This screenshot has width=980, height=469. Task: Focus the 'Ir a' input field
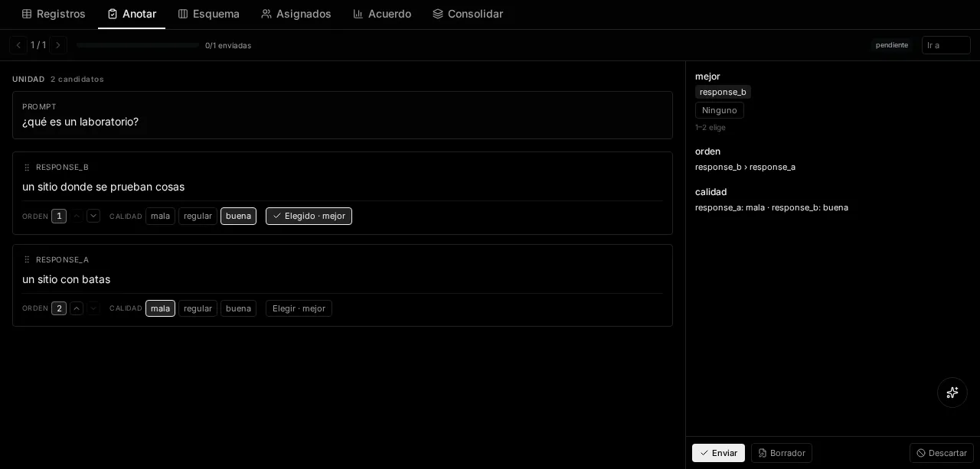[946, 45]
